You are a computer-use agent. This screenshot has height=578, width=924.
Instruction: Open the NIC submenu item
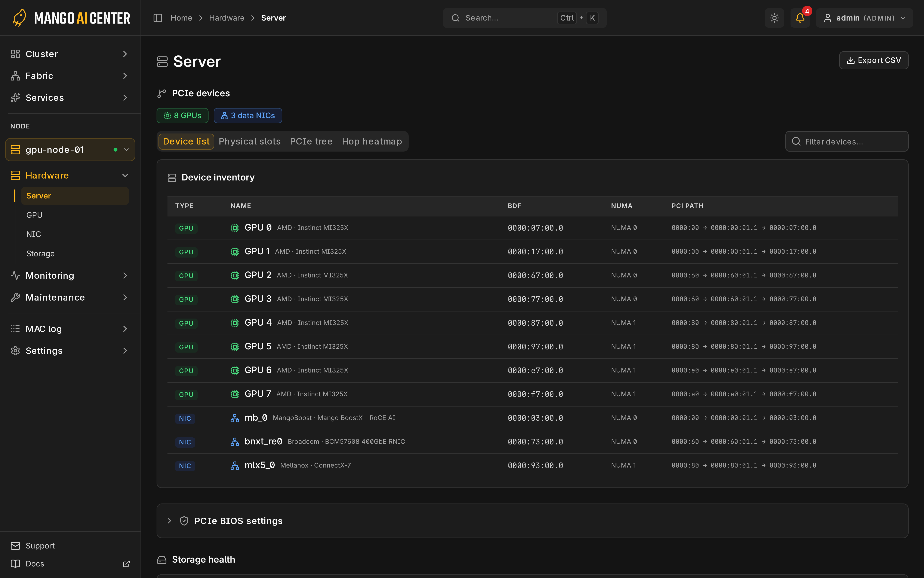click(x=75, y=234)
